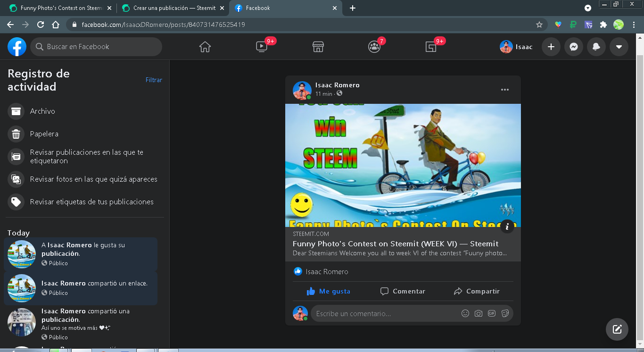This screenshot has width=644, height=352.
Task: Select activity 'compartió una publicación'
Action: 81,324
